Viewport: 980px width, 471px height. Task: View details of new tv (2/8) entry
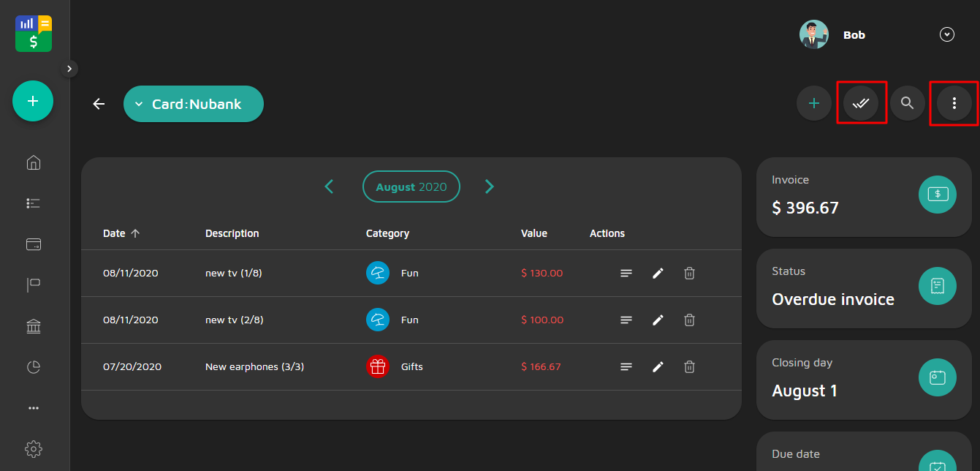tap(626, 320)
